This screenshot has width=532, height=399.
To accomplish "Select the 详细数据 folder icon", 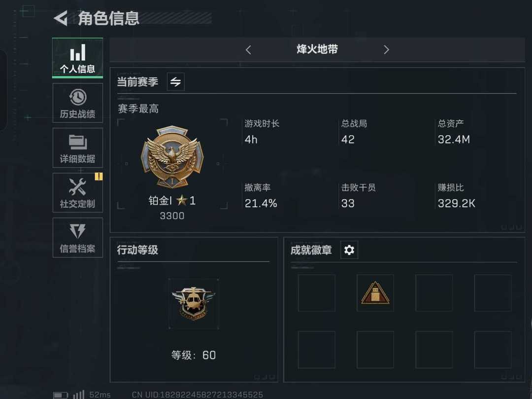I will pos(78,142).
